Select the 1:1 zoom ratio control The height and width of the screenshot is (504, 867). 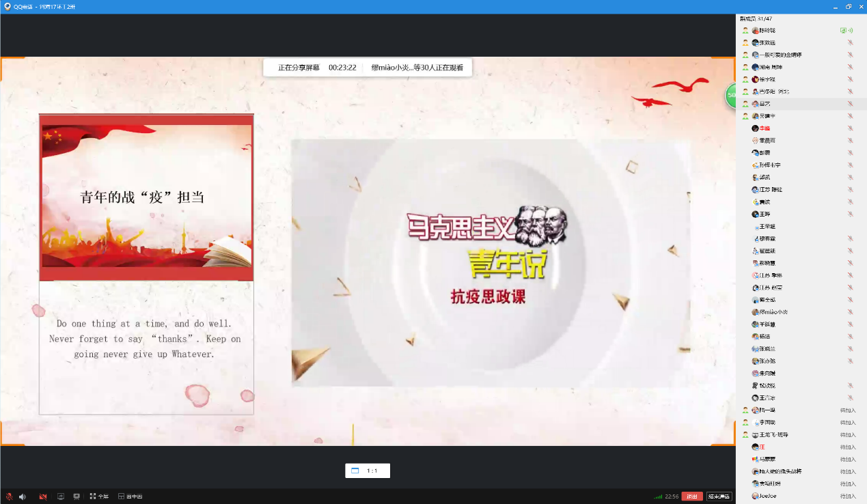coord(367,471)
